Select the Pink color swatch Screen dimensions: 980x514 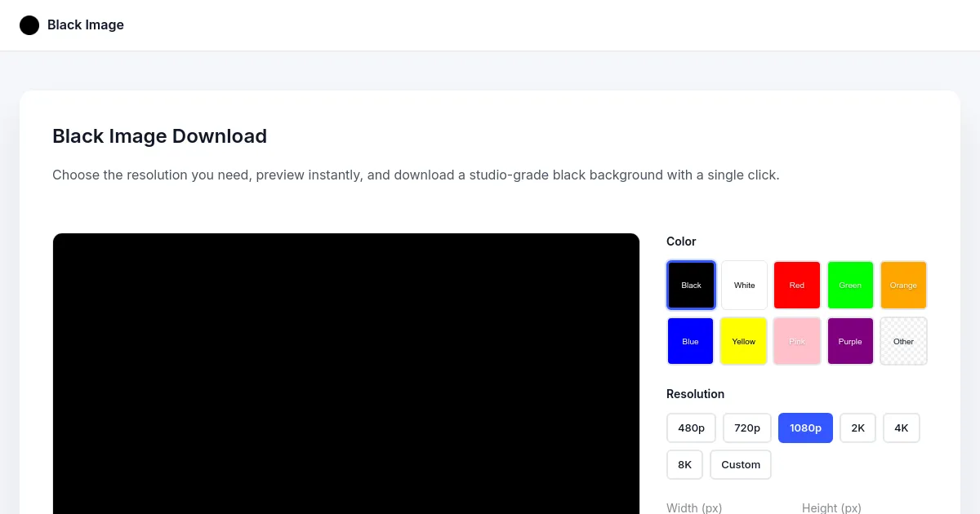[797, 341]
